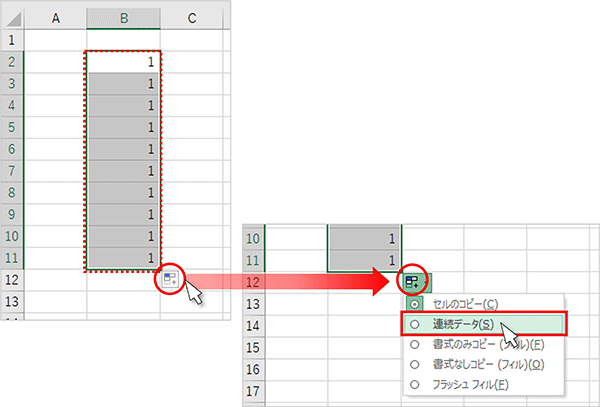The image size is (600, 407).
Task: Click the white active cell B2
Action: point(123,62)
